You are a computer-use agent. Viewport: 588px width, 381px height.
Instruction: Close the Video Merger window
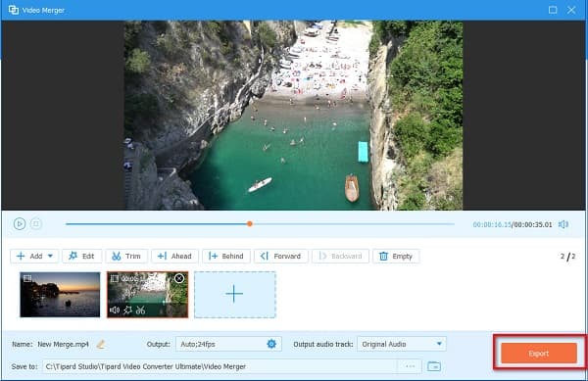coord(571,10)
